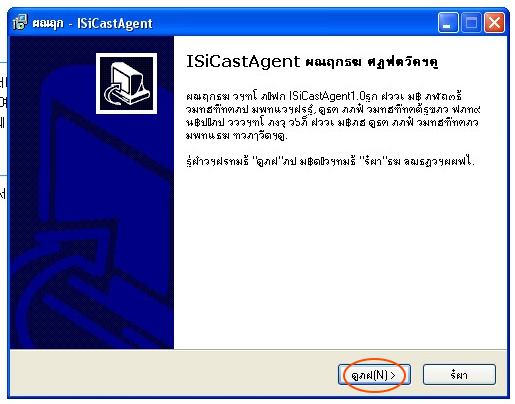Click the empty white content area
The image size is (515, 404).
coord(340,260)
